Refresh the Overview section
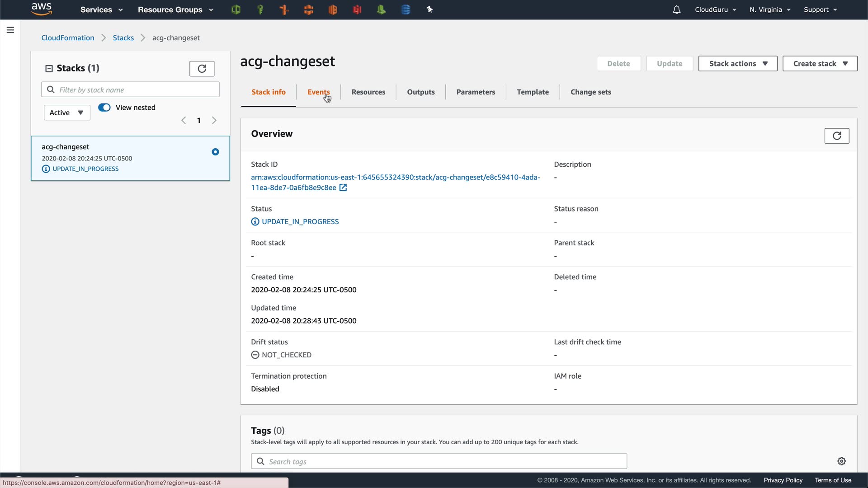The height and width of the screenshot is (488, 868). 836,136
